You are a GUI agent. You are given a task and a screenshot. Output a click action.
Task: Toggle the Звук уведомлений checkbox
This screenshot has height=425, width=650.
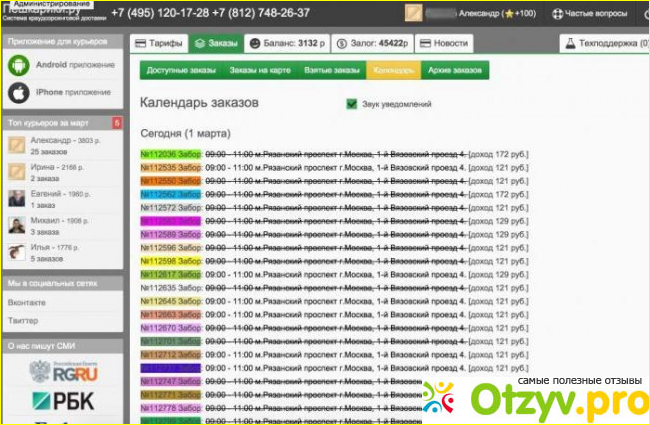(351, 103)
